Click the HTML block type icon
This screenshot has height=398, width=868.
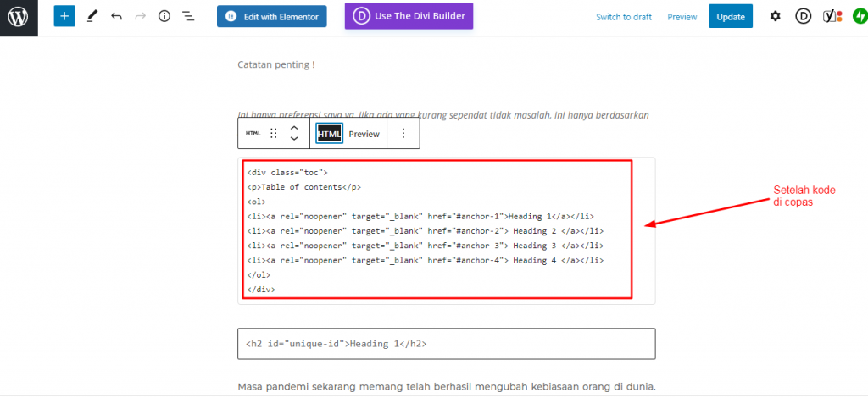[x=253, y=133]
